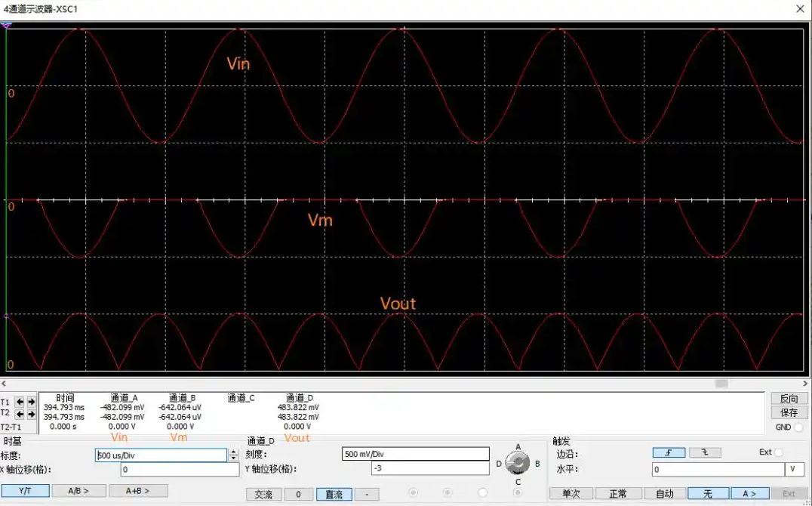Viewport: 812px width, 506px height.
Task: Select 无 (None) trigger mode
Action: [708, 493]
